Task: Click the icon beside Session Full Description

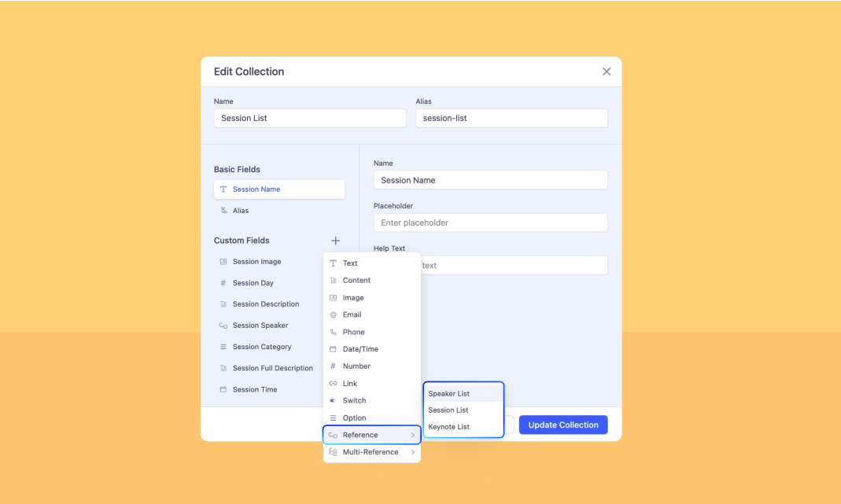Action: [223, 368]
